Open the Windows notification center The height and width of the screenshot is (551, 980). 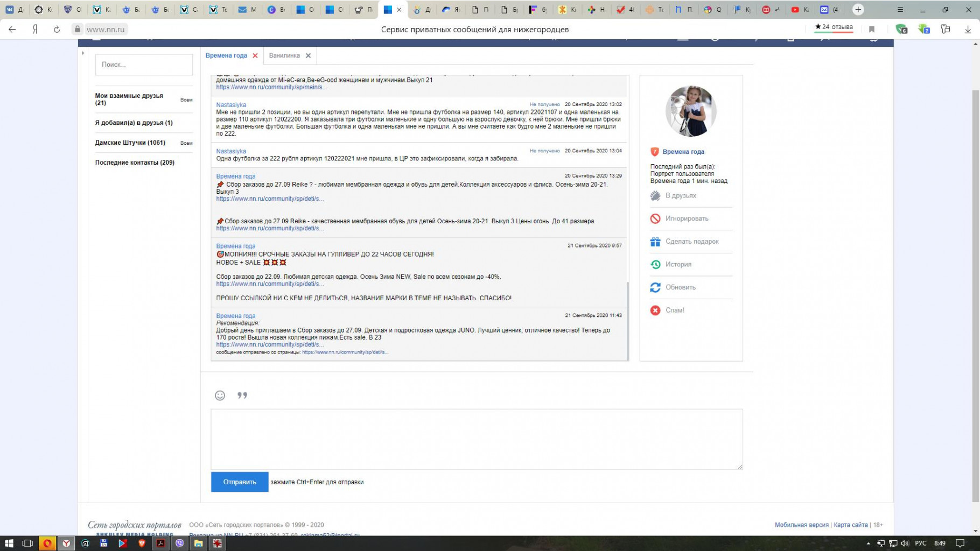(x=960, y=543)
